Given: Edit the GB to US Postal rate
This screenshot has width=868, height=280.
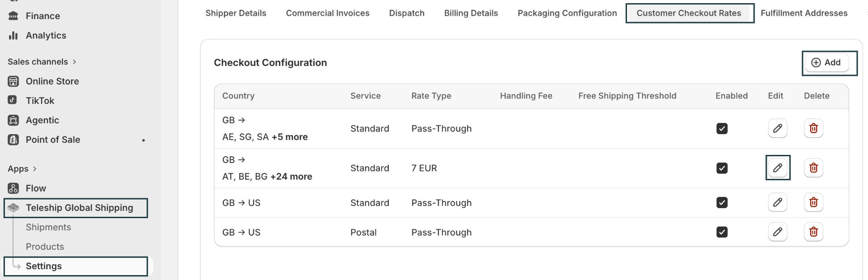Looking at the screenshot, I should tap(778, 232).
